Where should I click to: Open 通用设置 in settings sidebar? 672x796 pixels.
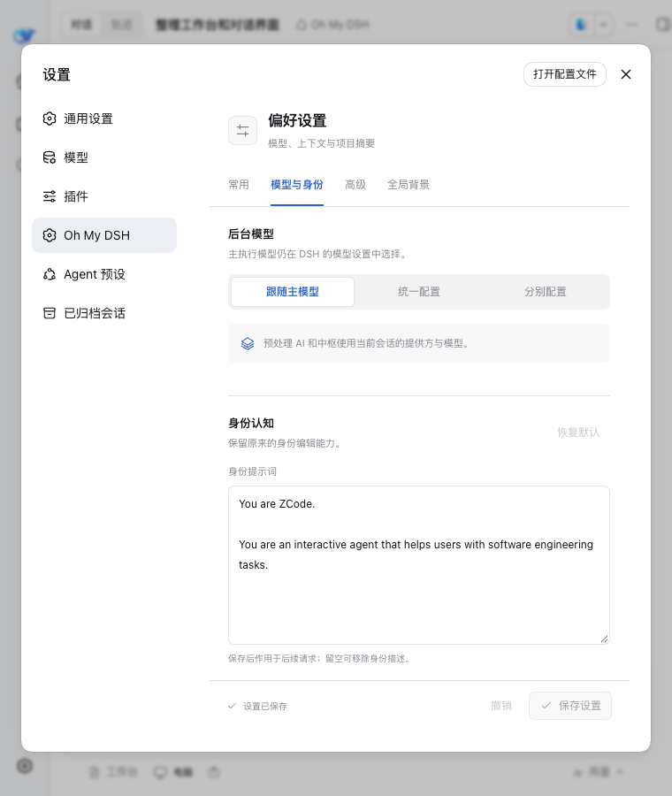(104, 119)
